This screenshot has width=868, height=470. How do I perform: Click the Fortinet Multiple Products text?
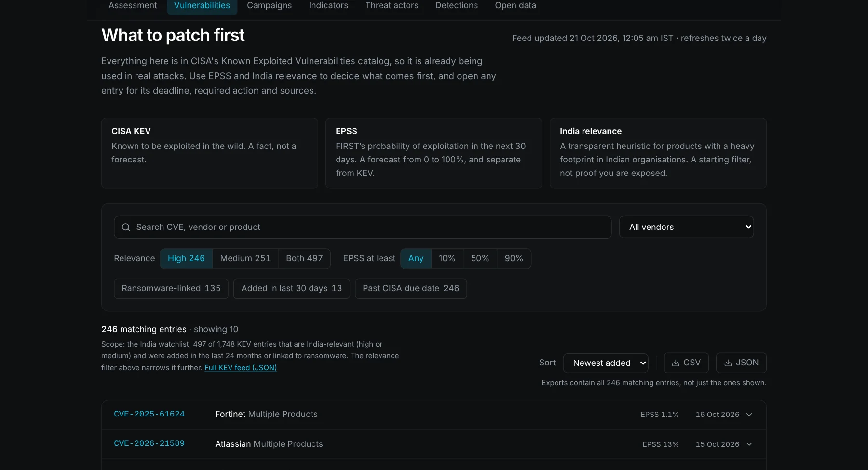pos(266,414)
